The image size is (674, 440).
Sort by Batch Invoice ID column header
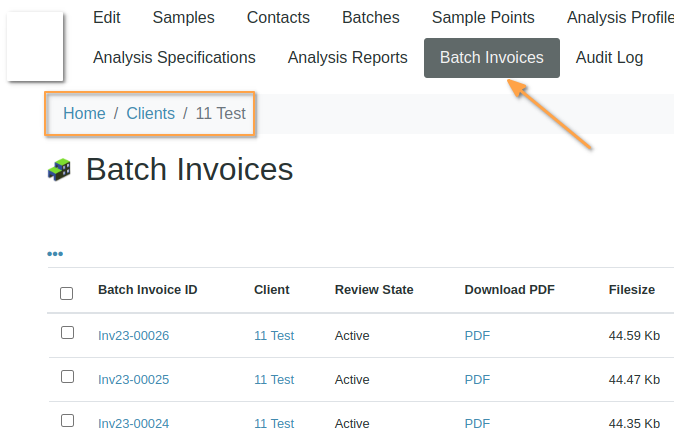tap(147, 290)
